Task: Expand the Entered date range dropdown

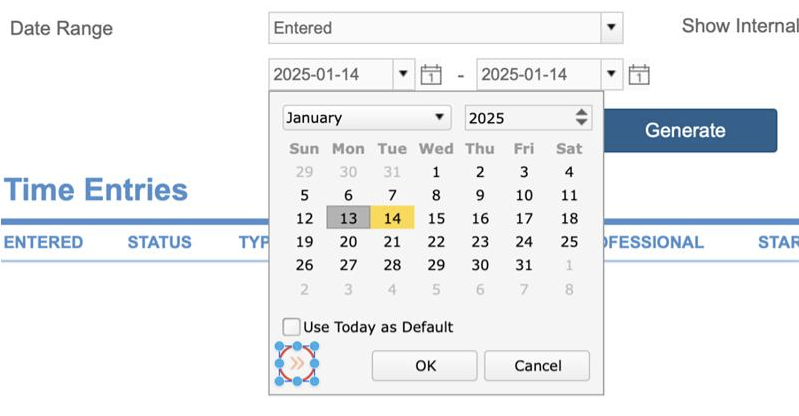Action: (x=611, y=28)
